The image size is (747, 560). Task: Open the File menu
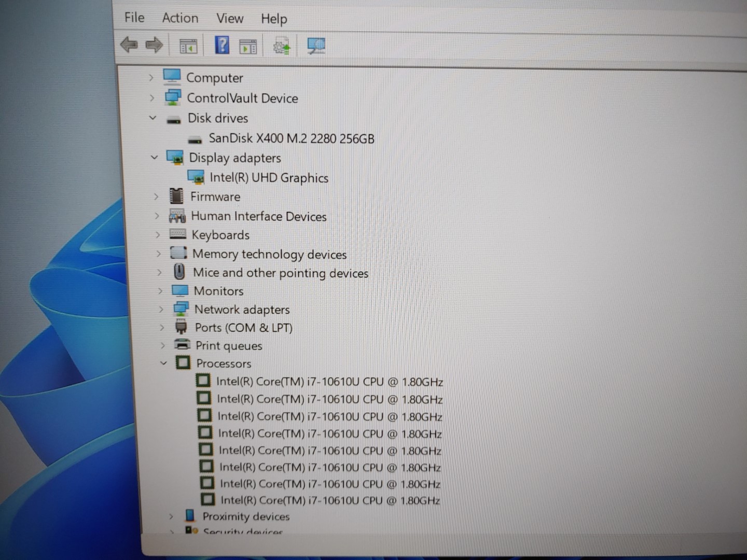(134, 18)
